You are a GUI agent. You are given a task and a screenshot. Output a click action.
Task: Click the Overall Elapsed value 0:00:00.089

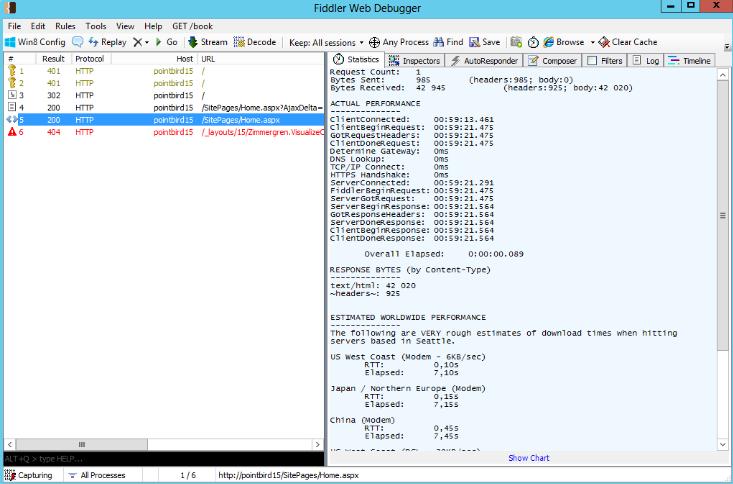496,254
